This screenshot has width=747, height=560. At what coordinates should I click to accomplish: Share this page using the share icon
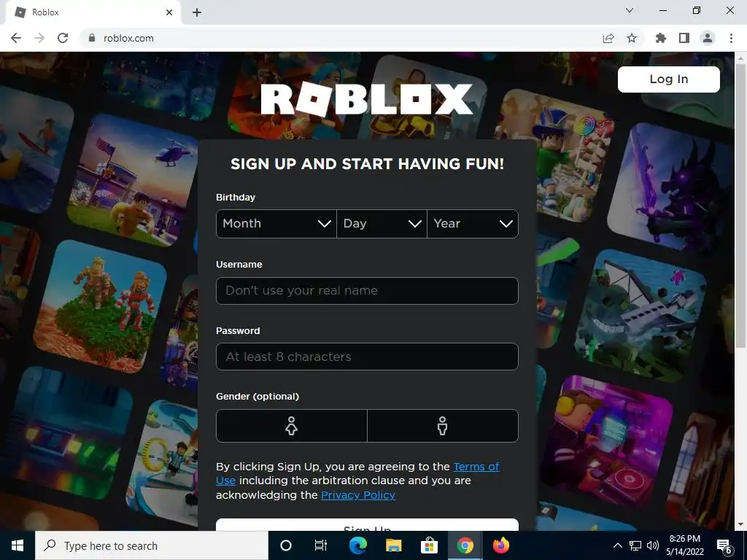click(x=608, y=38)
